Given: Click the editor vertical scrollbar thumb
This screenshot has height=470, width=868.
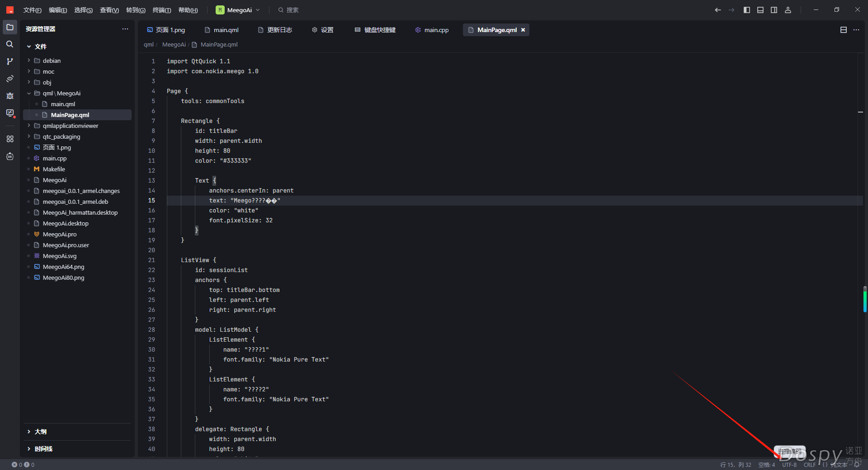Looking at the screenshot, I should point(865,299).
